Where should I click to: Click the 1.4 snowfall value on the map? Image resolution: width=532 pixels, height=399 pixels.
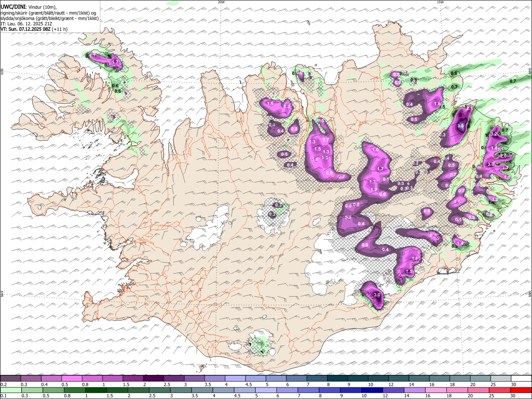click(460, 243)
